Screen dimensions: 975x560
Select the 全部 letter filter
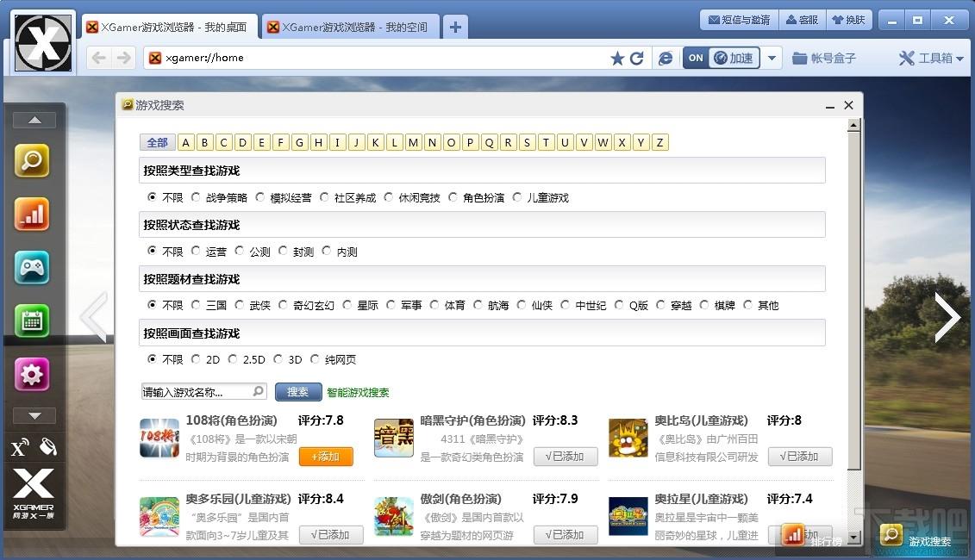pyautogui.click(x=157, y=142)
